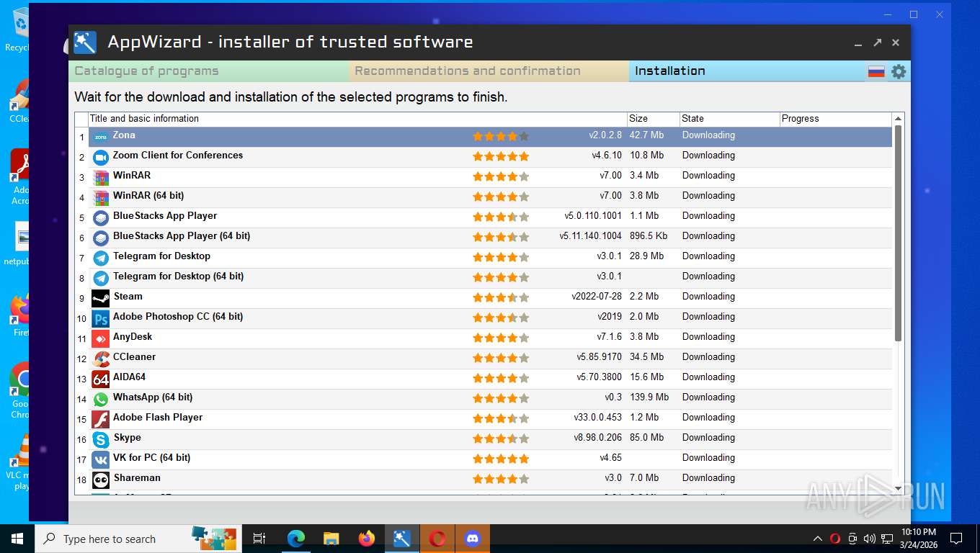Click the BlueStacks App Player (64 bit) icon

point(101,238)
